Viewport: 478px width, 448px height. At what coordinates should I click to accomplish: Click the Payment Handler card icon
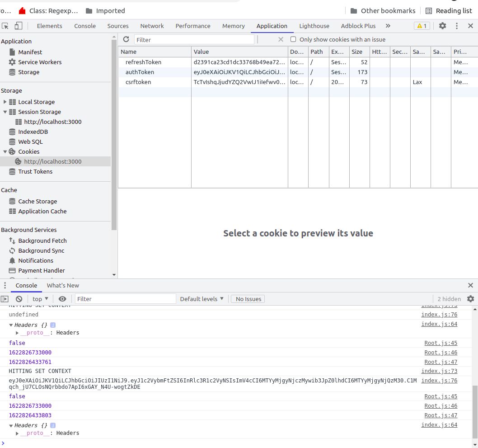[x=12, y=270]
